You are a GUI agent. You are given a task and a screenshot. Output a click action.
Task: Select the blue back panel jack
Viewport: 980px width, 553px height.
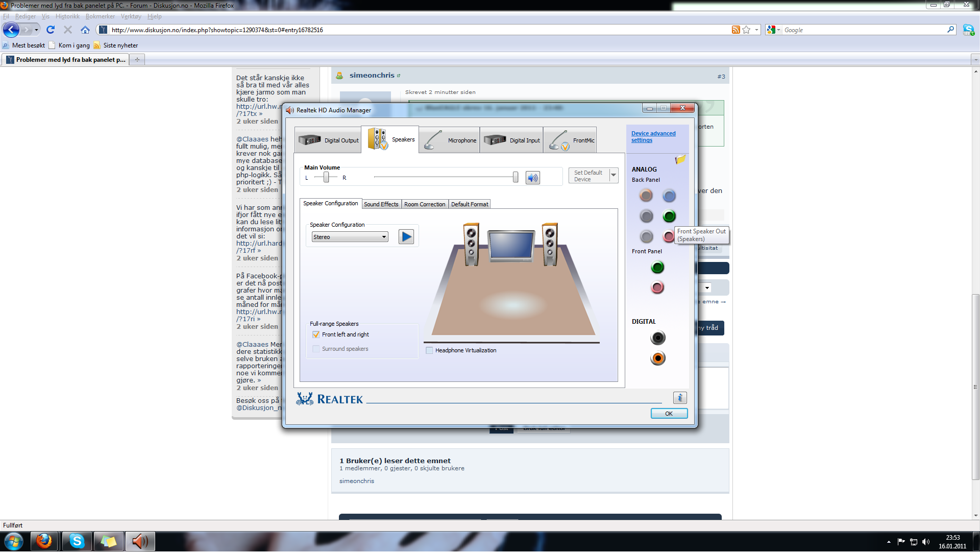click(669, 196)
